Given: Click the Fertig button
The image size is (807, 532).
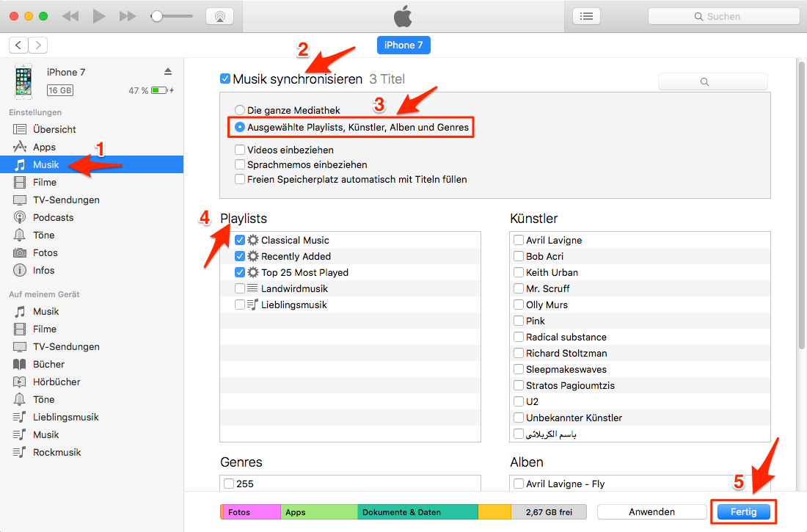Looking at the screenshot, I should (743, 512).
